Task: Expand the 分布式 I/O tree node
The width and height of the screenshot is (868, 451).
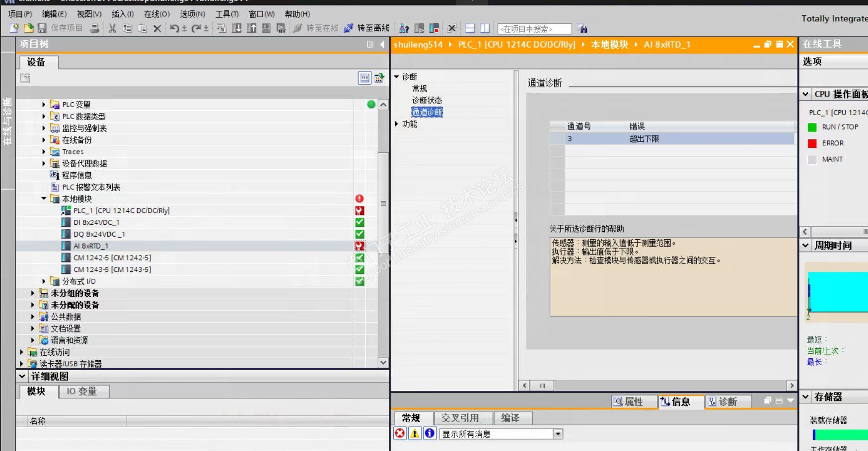Action: tap(44, 281)
